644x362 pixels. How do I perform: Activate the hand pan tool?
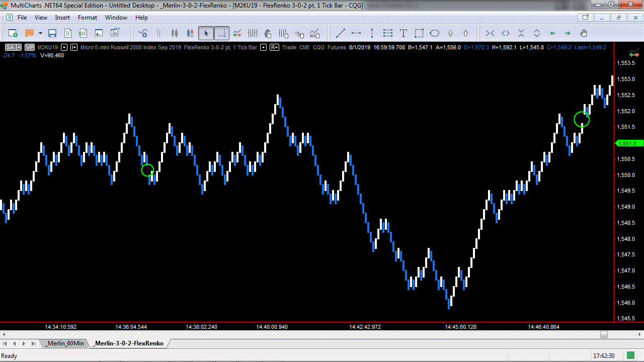584,34
